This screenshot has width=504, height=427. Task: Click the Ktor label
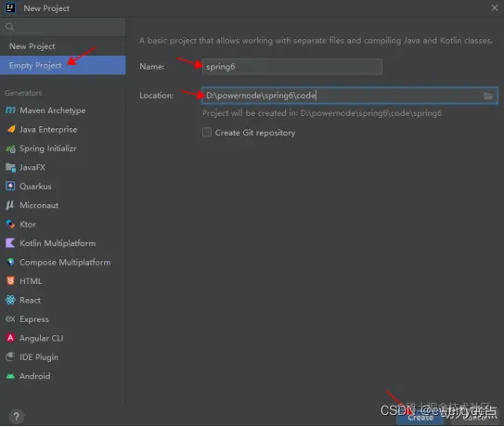coord(28,225)
